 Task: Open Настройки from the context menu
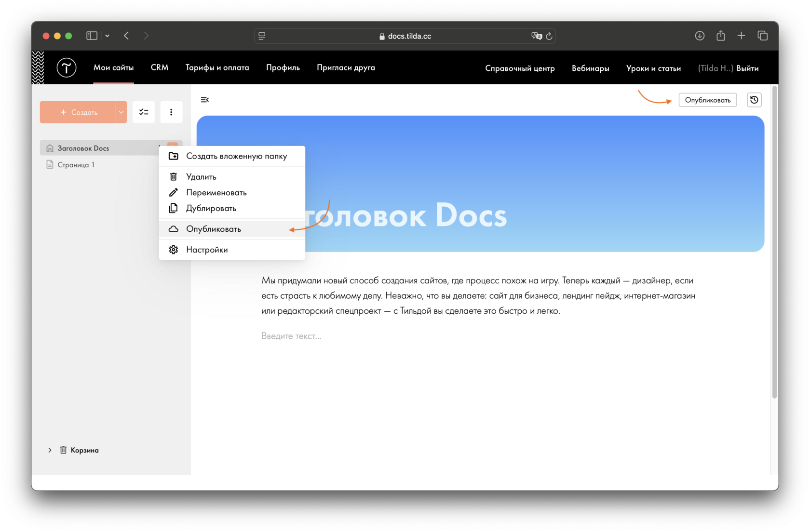[232, 250]
